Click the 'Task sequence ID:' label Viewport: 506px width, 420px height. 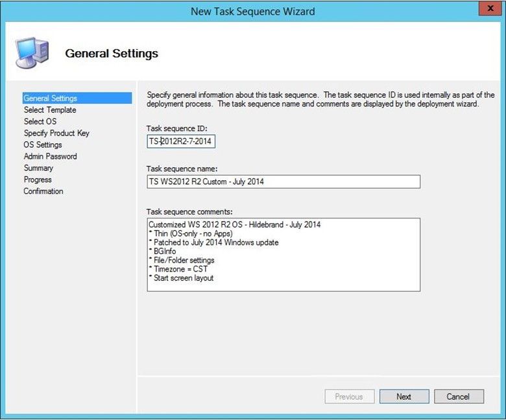[x=177, y=128]
